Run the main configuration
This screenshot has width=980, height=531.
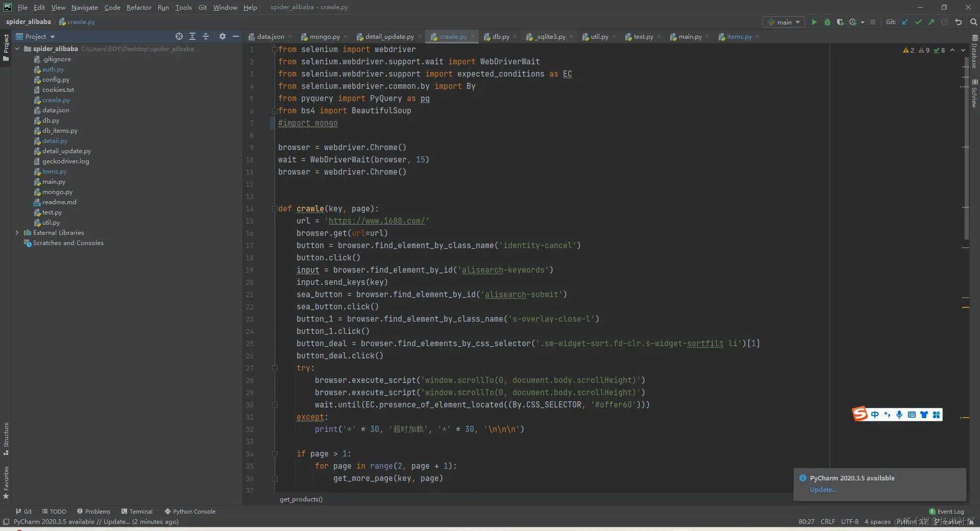coord(814,22)
